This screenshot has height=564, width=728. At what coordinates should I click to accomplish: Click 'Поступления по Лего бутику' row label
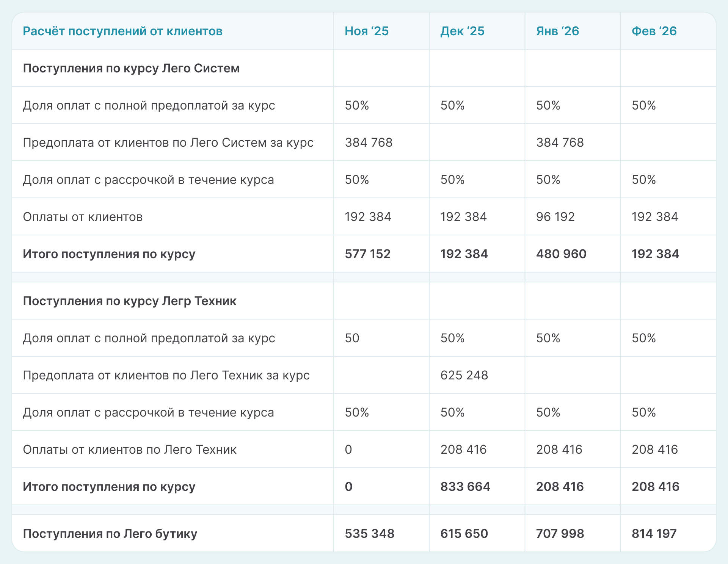click(110, 534)
